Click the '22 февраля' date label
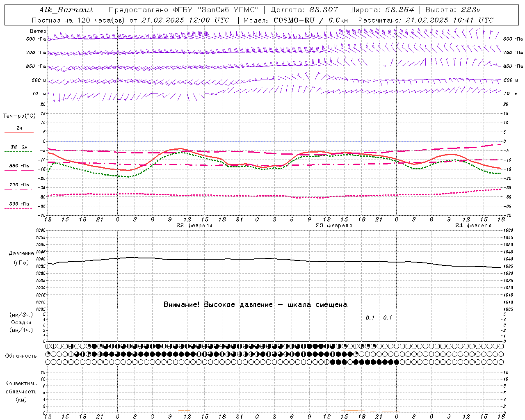The image size is (525, 420). [x=194, y=226]
